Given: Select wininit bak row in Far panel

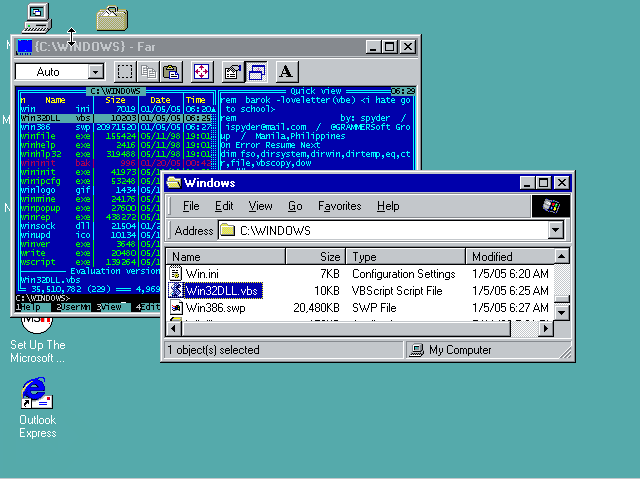Looking at the screenshot, I should 116,163.
